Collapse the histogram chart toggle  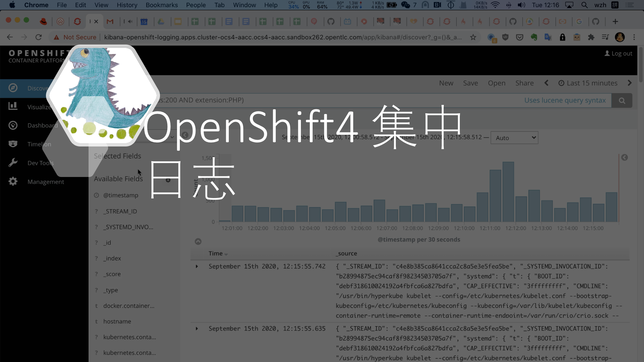(x=198, y=242)
